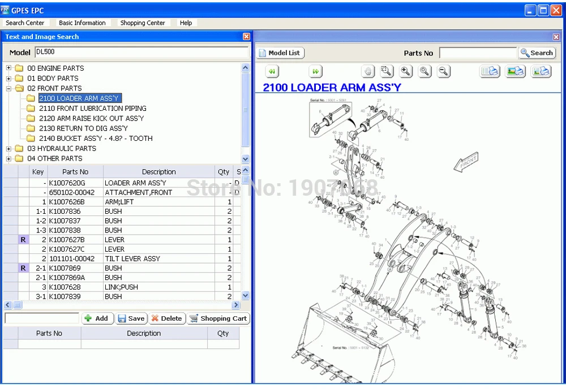Open the Basic Information menu
The image size is (566, 392).
click(82, 23)
